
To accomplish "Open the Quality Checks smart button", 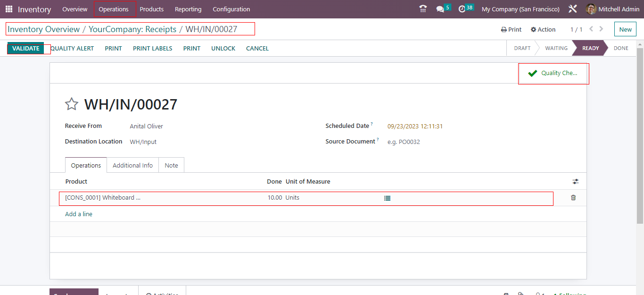I will (x=553, y=73).
